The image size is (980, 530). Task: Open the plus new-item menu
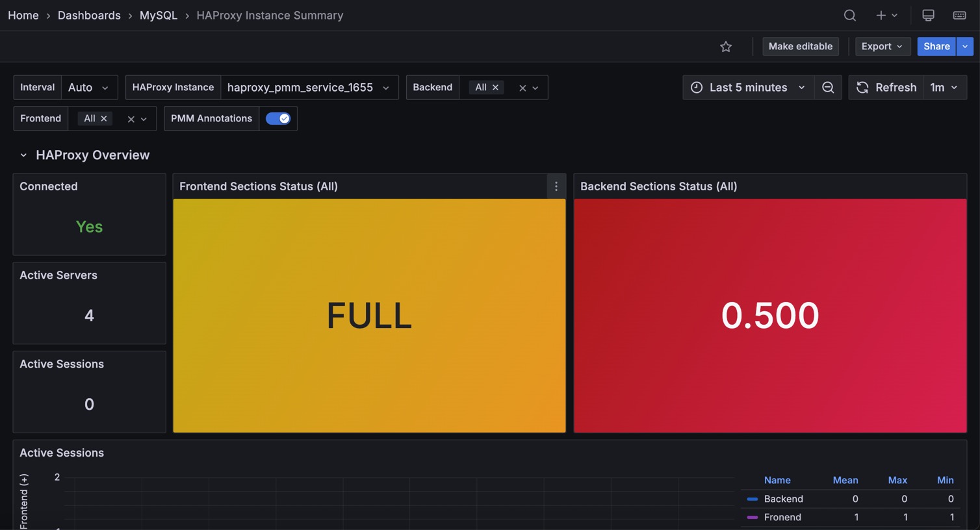(886, 15)
